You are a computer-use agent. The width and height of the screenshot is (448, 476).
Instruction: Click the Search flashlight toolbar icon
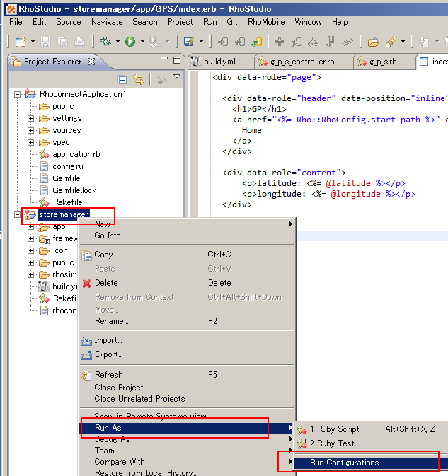(x=391, y=42)
